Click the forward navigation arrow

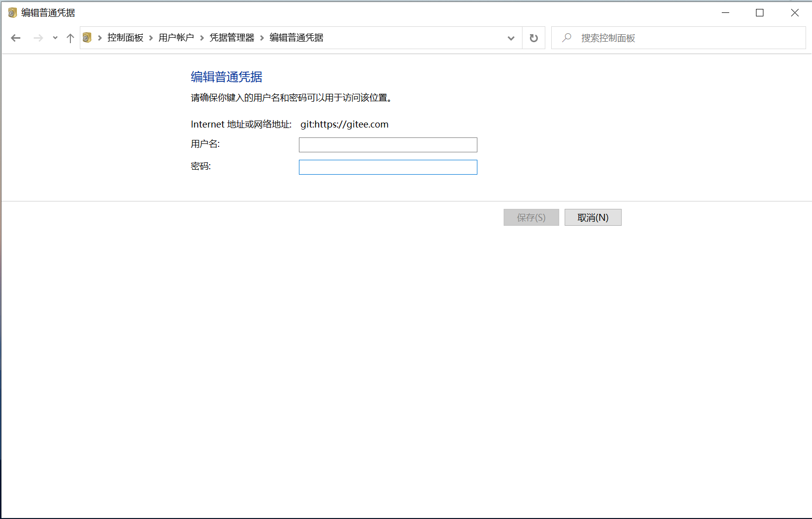(38, 38)
